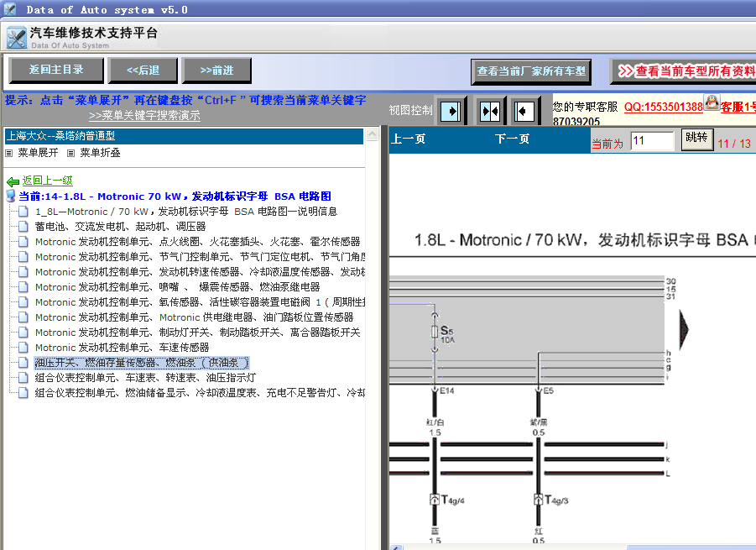Click page icon beside 油压开关 entry
Image resolution: width=756 pixels, height=550 pixels.
pyautogui.click(x=23, y=362)
